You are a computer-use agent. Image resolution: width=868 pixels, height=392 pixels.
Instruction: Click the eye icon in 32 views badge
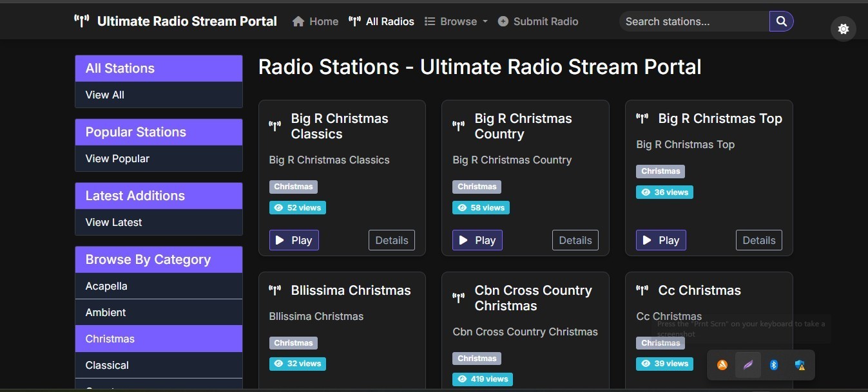pos(279,364)
